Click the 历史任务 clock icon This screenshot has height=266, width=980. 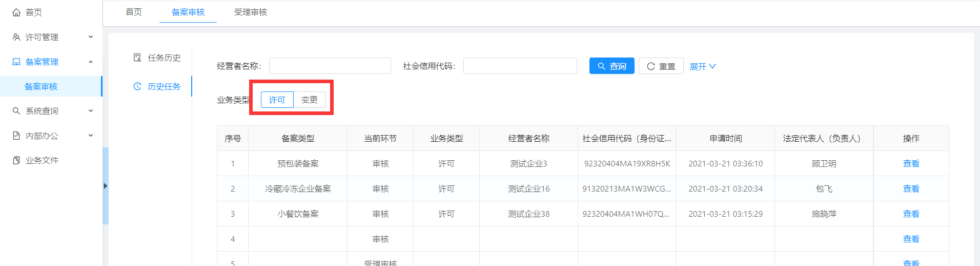[x=137, y=86]
